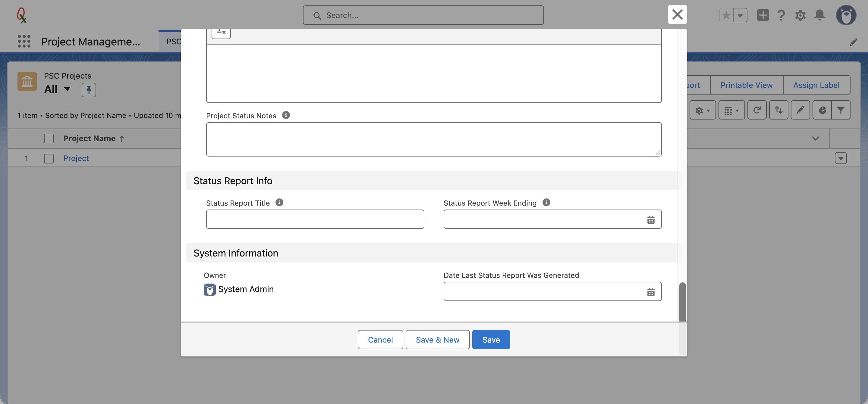Click the blue Save button
The height and width of the screenshot is (404, 868).
[x=491, y=339]
